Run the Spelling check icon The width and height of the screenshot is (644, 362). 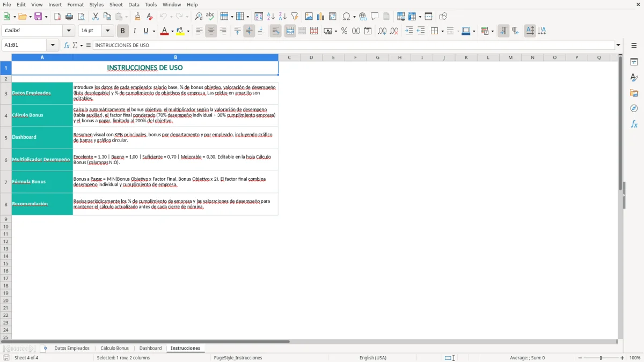click(210, 17)
